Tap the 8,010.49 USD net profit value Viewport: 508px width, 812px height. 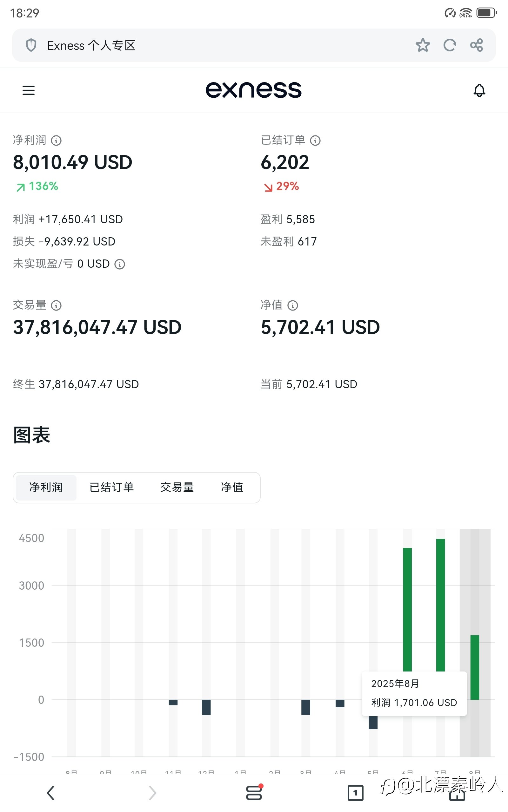(x=73, y=162)
